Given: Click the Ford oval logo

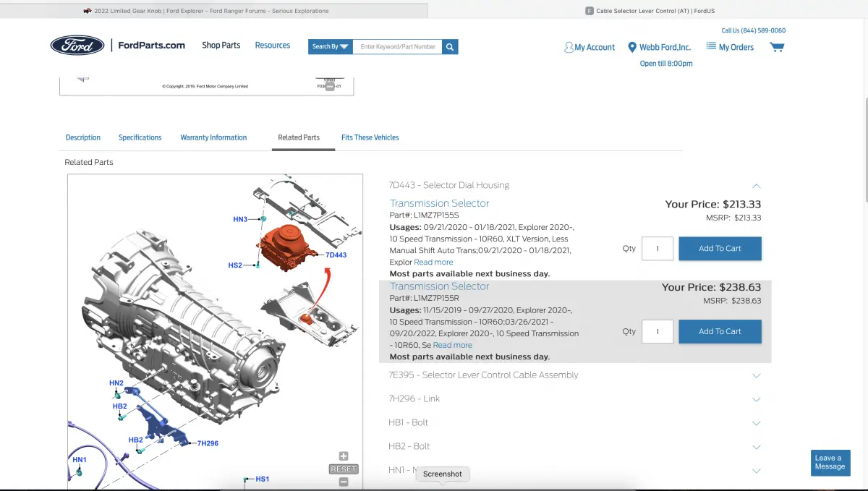Looking at the screenshot, I should point(77,45).
